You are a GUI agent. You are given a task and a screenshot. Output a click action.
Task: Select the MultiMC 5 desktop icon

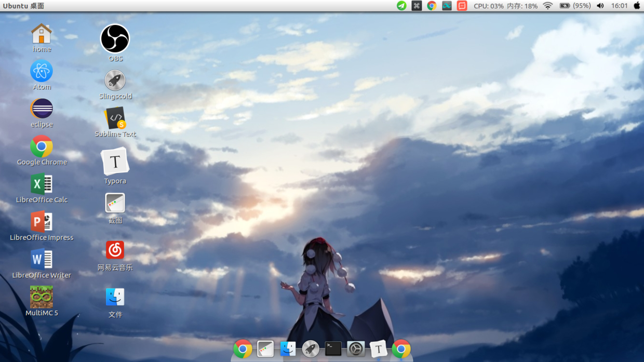[42, 297]
